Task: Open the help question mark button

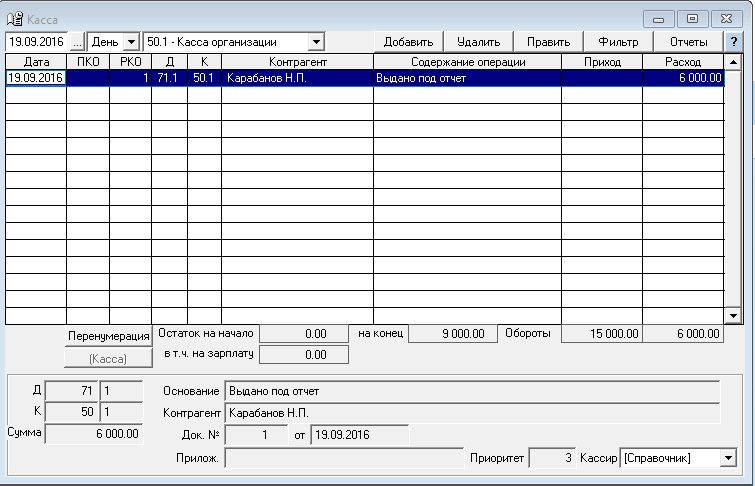Action: [734, 42]
